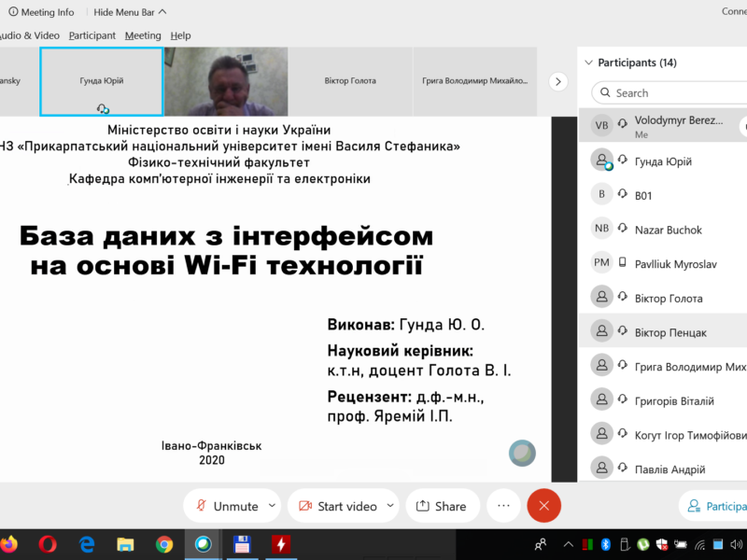Viewport: 747px width, 560px height.
Task: Collapse the Participants (14) list chevron
Action: (x=588, y=63)
